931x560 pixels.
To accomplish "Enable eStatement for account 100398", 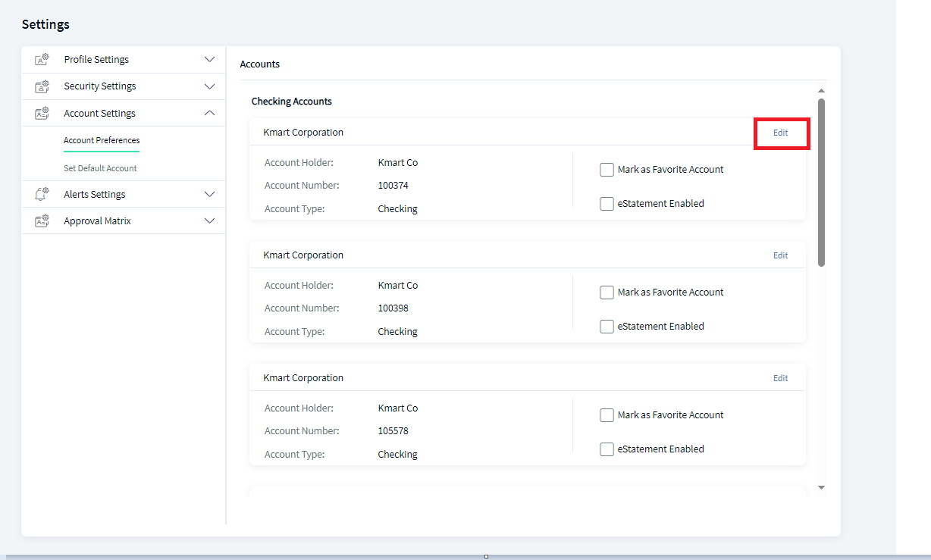I will [x=607, y=327].
